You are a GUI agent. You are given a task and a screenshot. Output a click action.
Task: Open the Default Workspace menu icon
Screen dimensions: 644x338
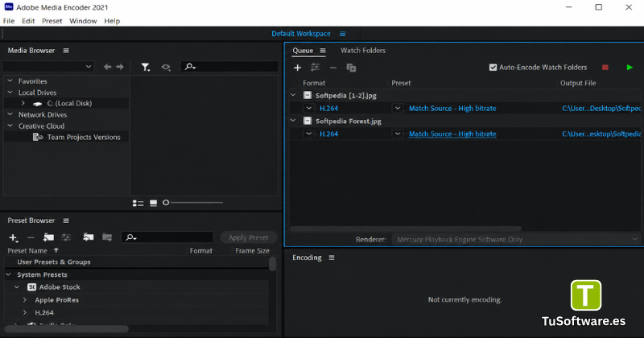coord(343,34)
